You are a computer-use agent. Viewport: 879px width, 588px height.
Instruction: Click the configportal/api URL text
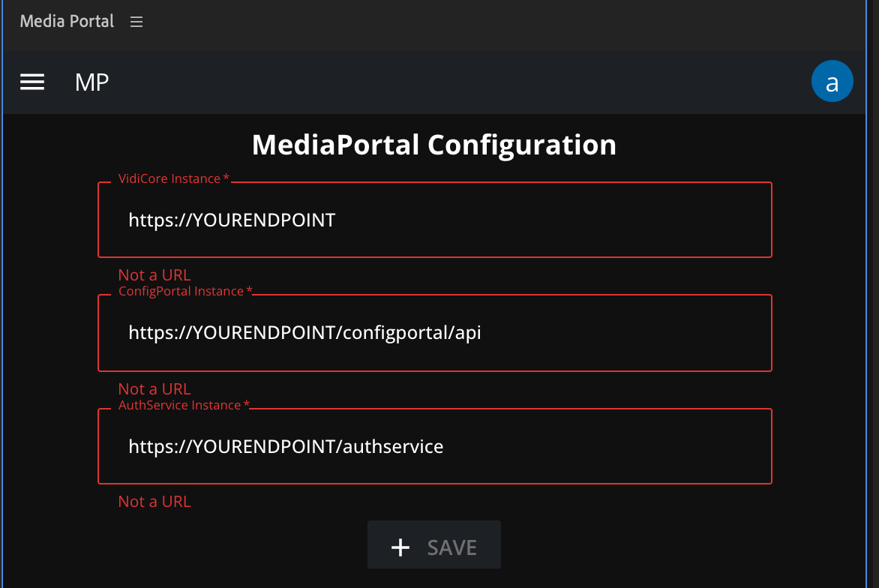coord(305,332)
